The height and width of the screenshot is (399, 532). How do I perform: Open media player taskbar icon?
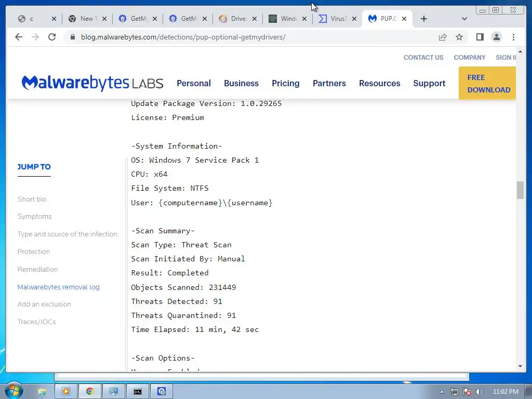[x=66, y=392]
